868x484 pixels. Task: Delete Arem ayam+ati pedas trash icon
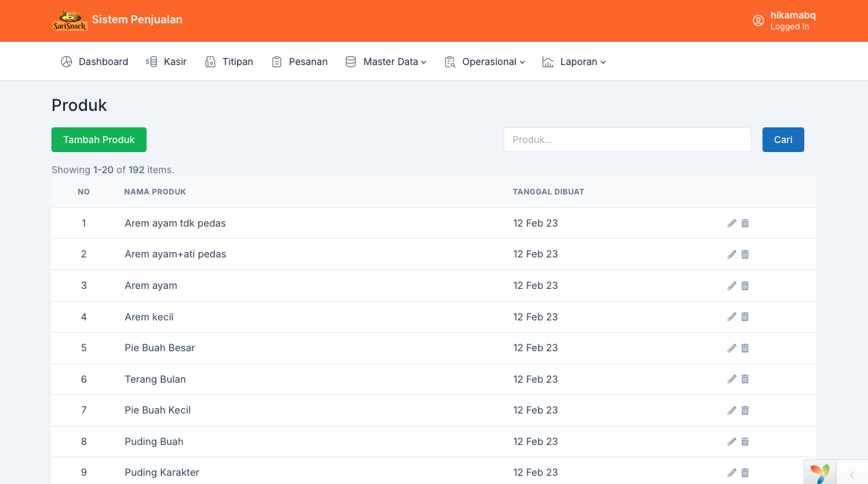pos(745,254)
